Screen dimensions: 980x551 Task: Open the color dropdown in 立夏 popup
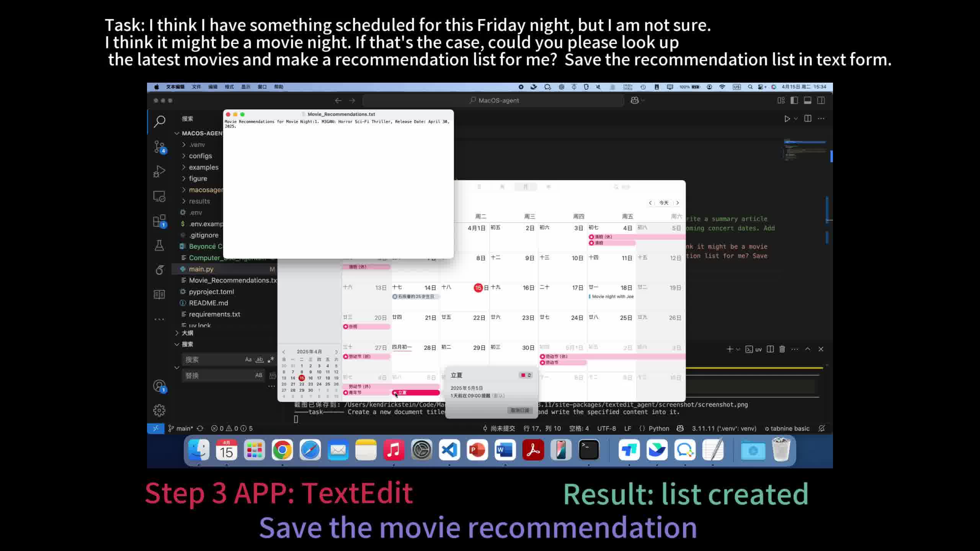point(526,375)
